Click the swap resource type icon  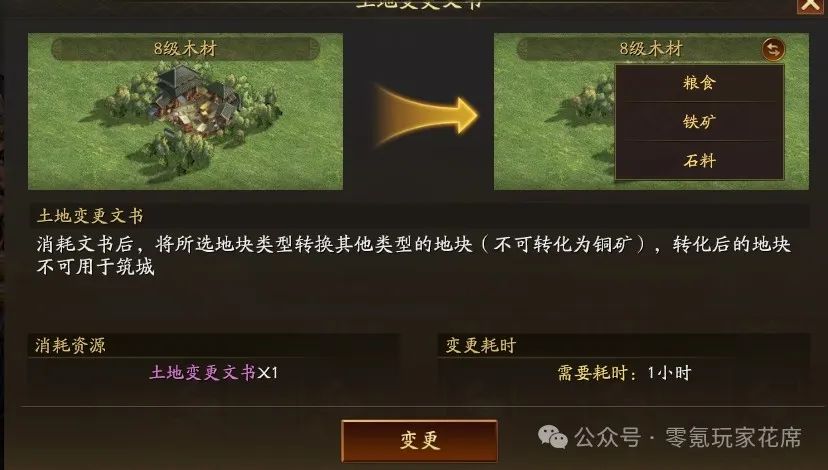click(x=773, y=50)
